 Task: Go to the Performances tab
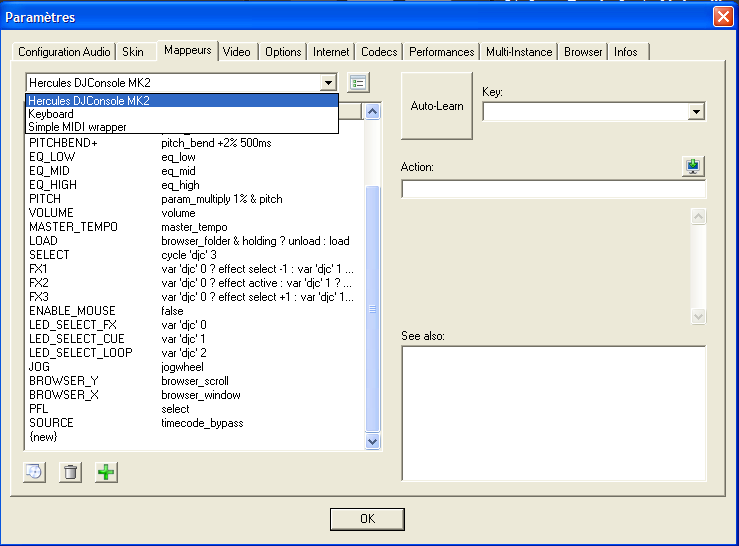click(x=441, y=52)
